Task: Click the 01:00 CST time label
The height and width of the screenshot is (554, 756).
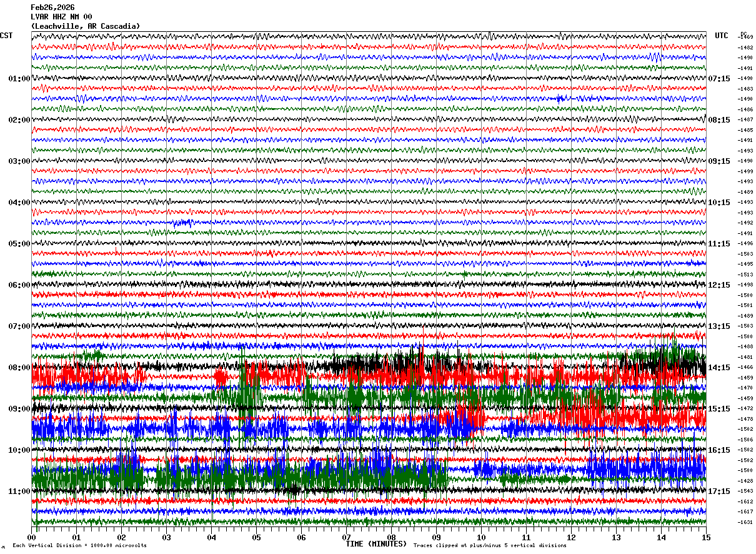Action: 19,79
